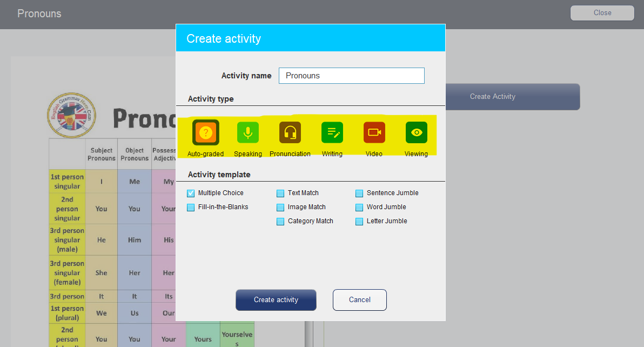Click the 'Subject Pronouns' column header
The height and width of the screenshot is (347, 644).
pos(102,154)
